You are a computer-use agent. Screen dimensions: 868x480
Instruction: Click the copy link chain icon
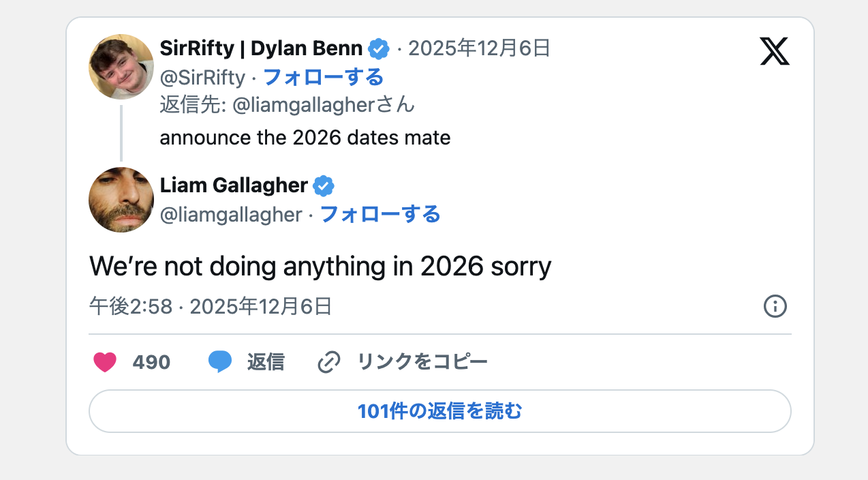tap(329, 361)
